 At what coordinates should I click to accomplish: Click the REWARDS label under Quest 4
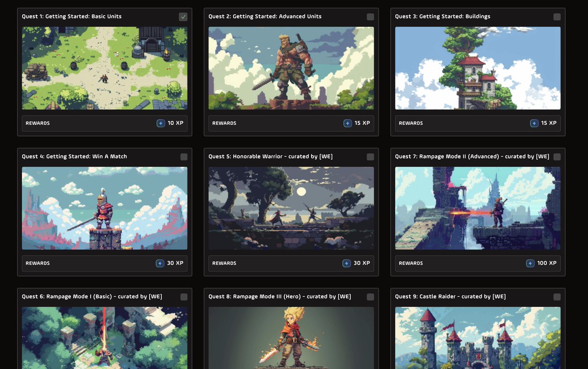(x=38, y=264)
